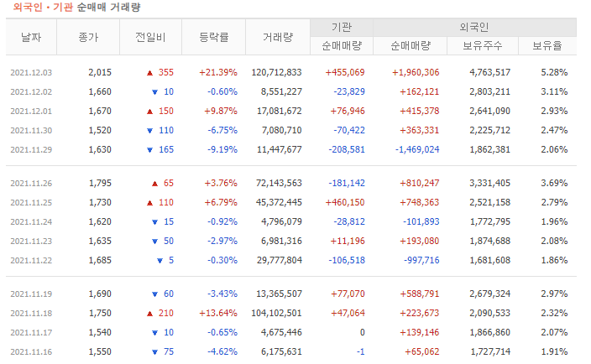Click volume 120,712,833
The width and height of the screenshot is (591, 364).
[x=277, y=72]
